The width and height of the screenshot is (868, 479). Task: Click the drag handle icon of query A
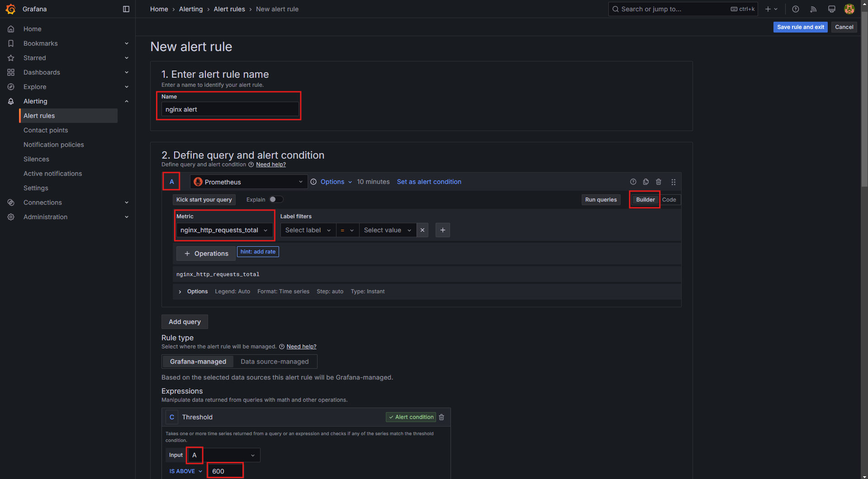click(x=674, y=182)
